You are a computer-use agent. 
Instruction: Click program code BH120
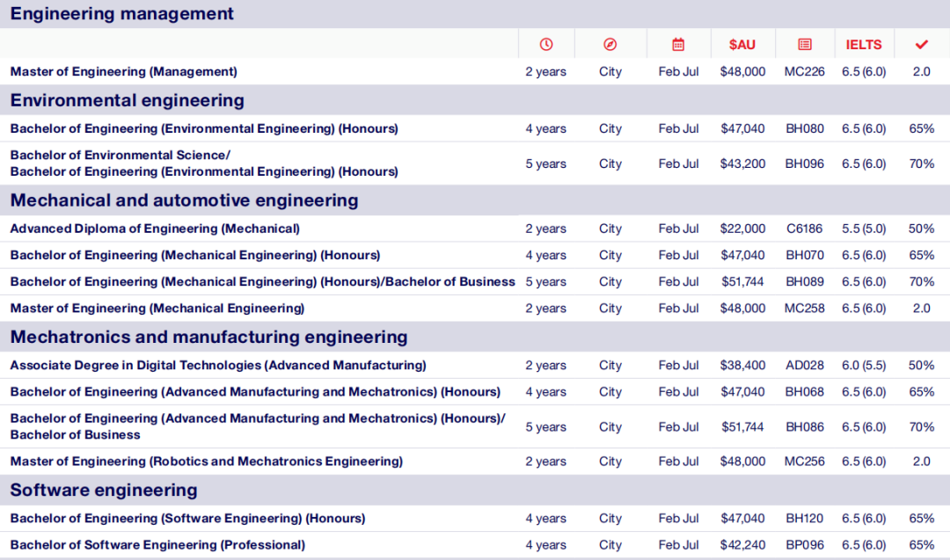pos(805,518)
